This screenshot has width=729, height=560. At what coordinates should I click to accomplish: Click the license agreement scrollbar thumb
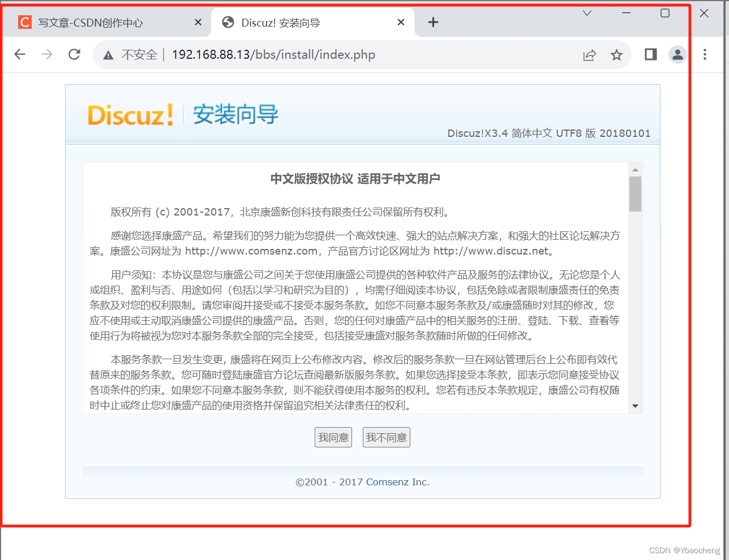point(635,194)
